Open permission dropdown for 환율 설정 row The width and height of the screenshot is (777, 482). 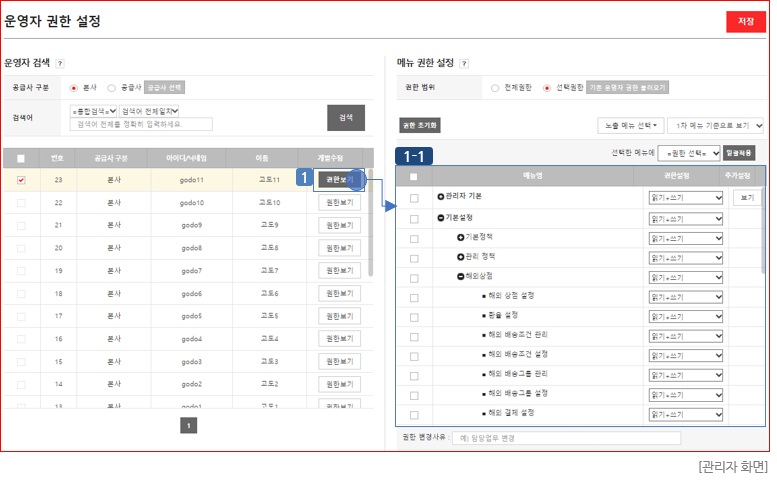tap(685, 315)
